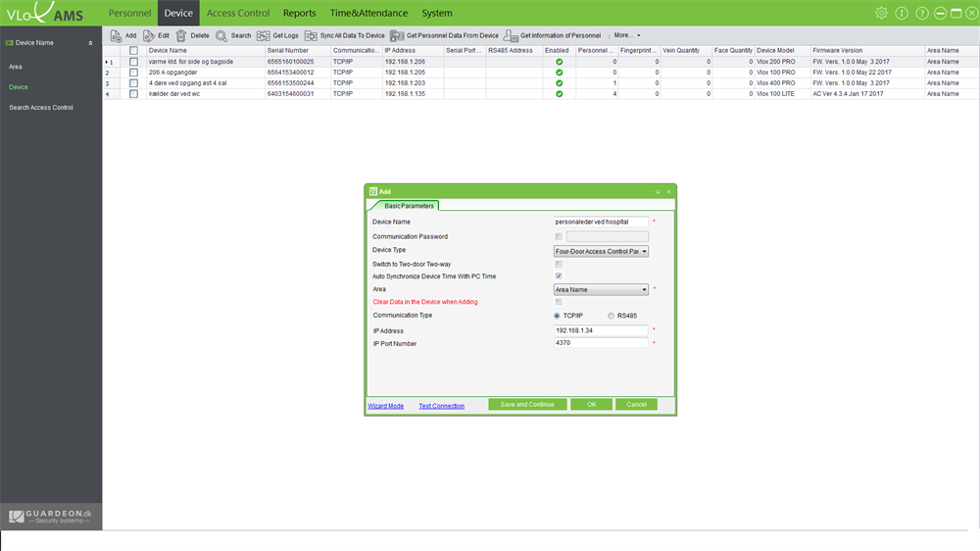Open the Test Connection link
Screen dimensions: 980x551
point(441,406)
